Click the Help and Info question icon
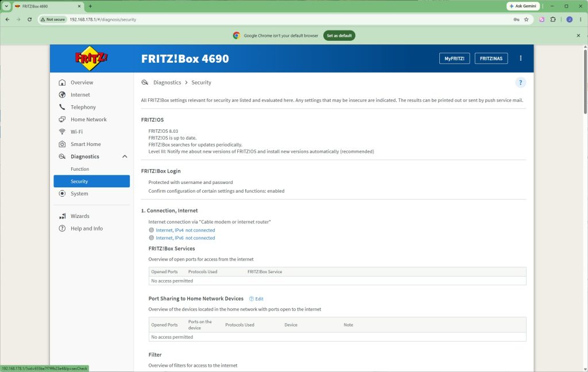The image size is (588, 372). (x=62, y=229)
